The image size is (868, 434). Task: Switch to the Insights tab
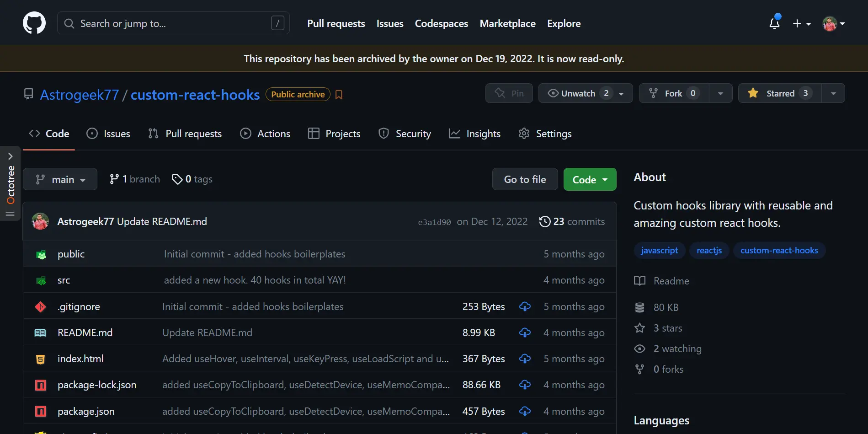(474, 134)
